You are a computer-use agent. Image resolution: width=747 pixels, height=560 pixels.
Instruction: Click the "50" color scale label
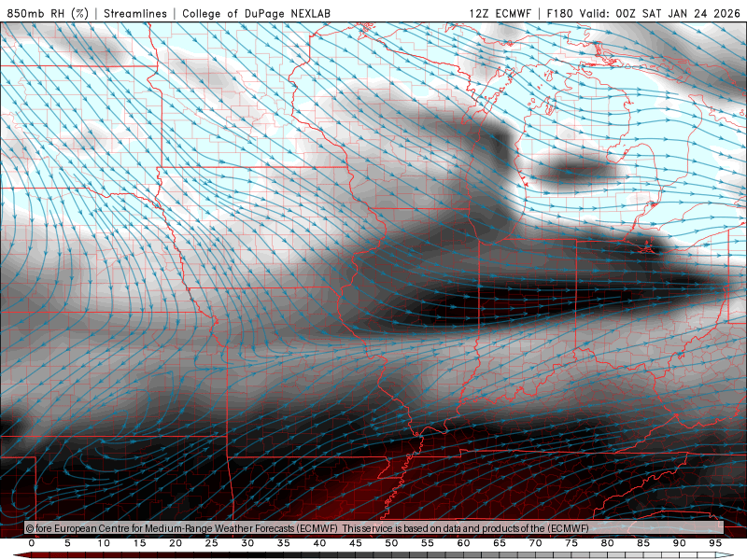click(391, 543)
